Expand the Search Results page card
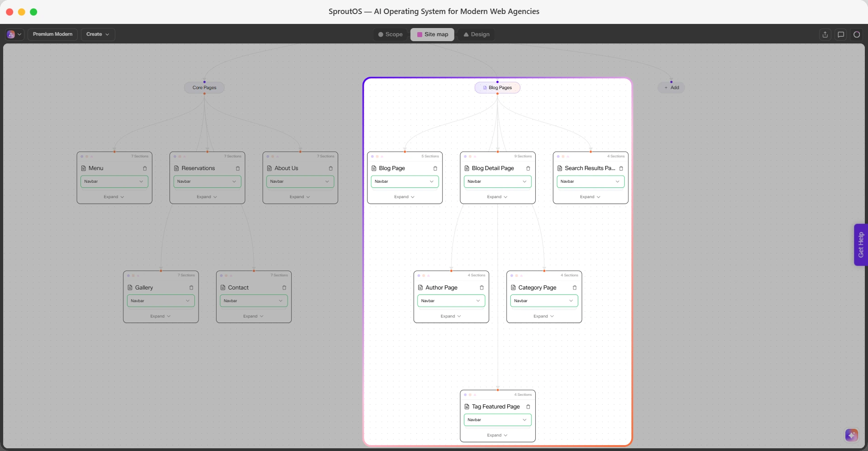This screenshot has width=868, height=451. tap(590, 197)
